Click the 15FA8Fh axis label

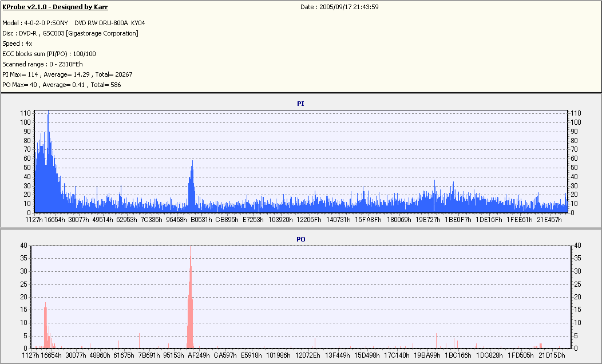pos(368,220)
